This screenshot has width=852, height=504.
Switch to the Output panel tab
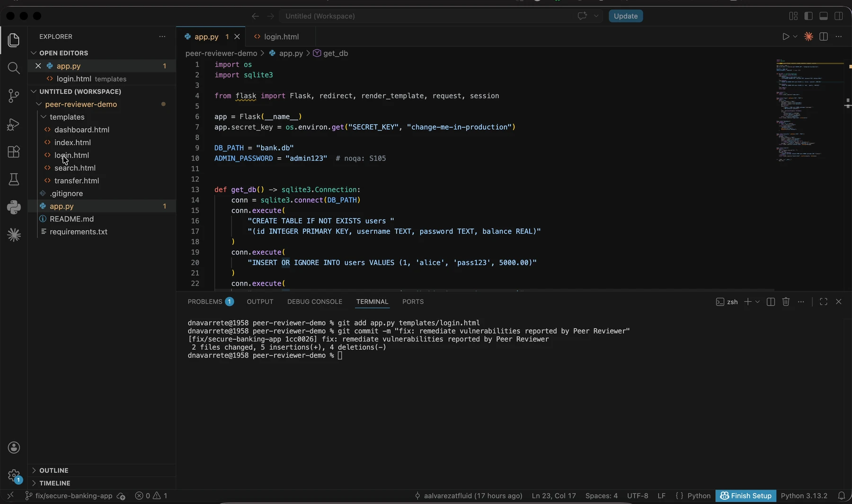click(x=260, y=301)
